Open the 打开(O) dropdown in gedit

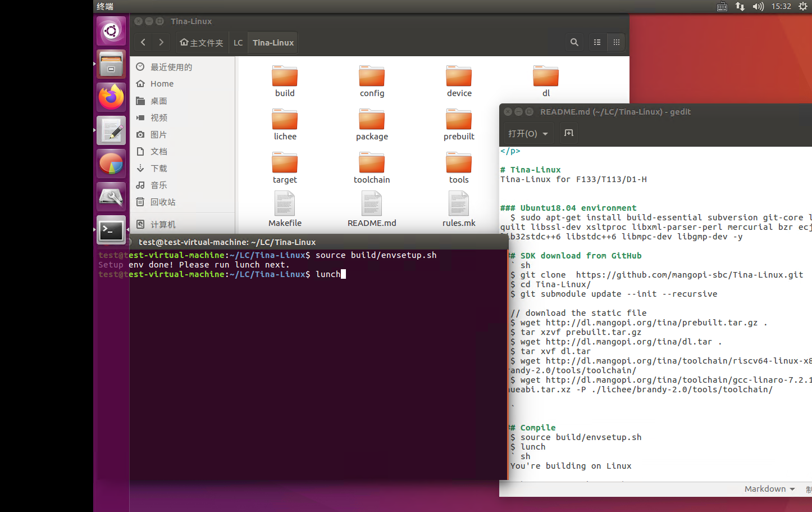pos(528,133)
